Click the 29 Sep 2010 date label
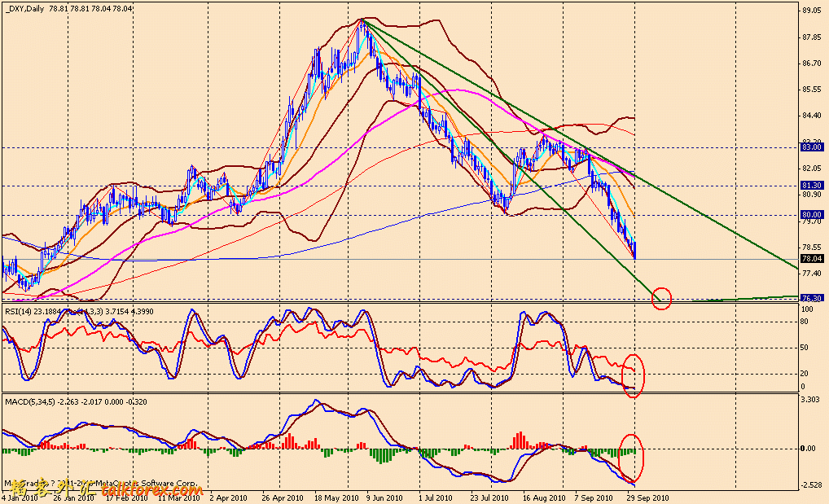The image size is (829, 504). 647,498
